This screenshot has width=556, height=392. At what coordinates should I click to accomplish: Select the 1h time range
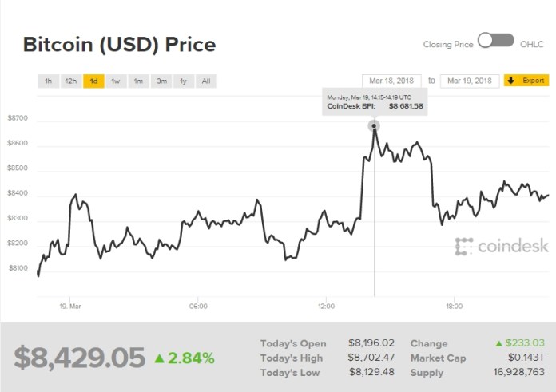pos(49,81)
